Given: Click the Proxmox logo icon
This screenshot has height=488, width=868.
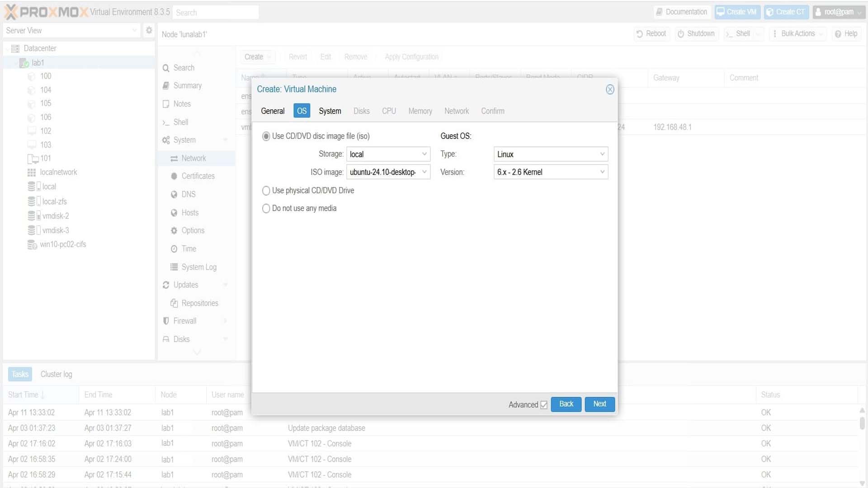Looking at the screenshot, I should tap(11, 12).
